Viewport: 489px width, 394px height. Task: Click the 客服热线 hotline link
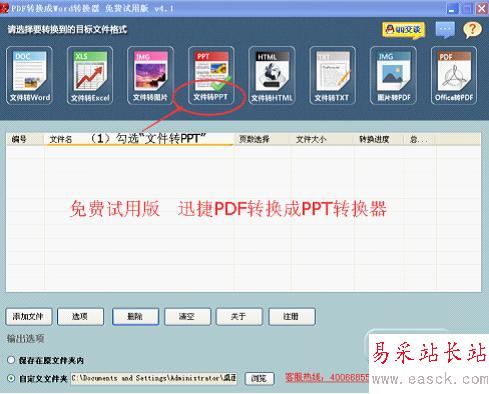[327, 377]
